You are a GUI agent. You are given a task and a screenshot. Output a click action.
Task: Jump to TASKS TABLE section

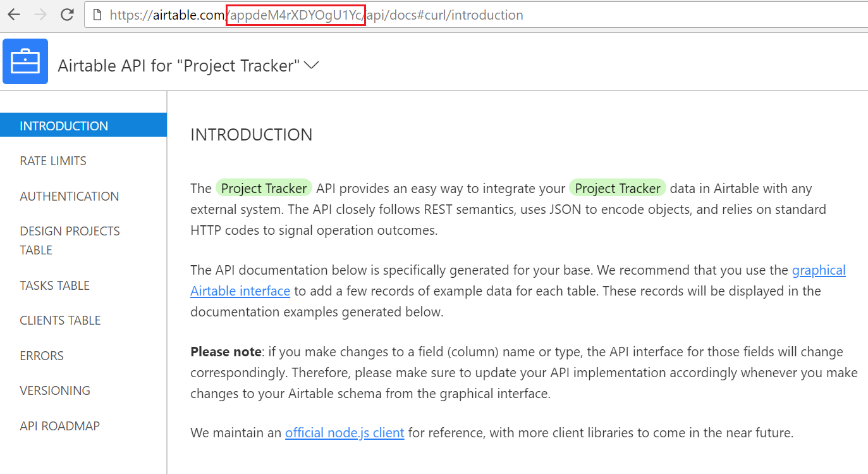55,285
